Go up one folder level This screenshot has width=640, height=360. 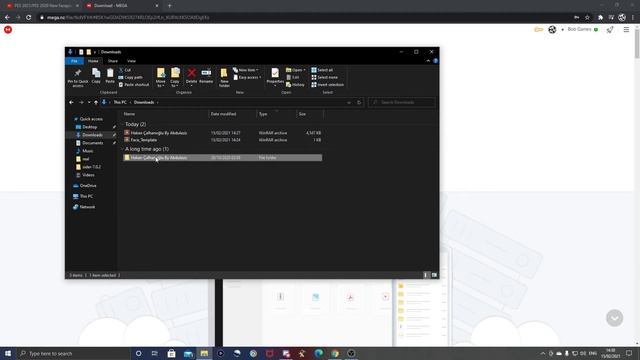[x=96, y=102]
